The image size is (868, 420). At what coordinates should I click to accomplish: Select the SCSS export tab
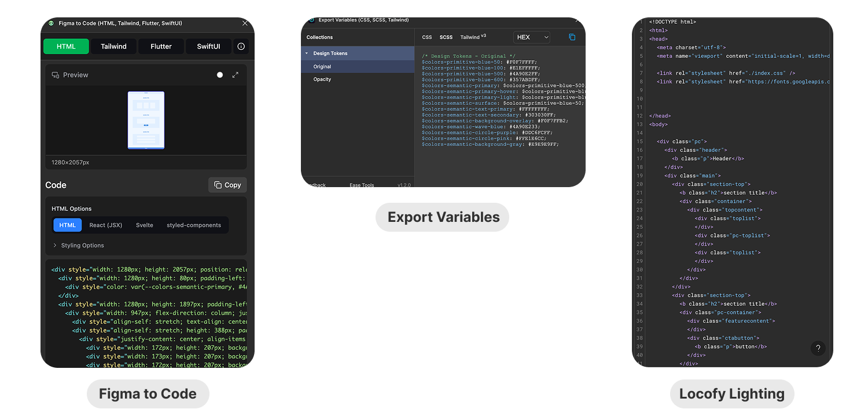point(446,37)
